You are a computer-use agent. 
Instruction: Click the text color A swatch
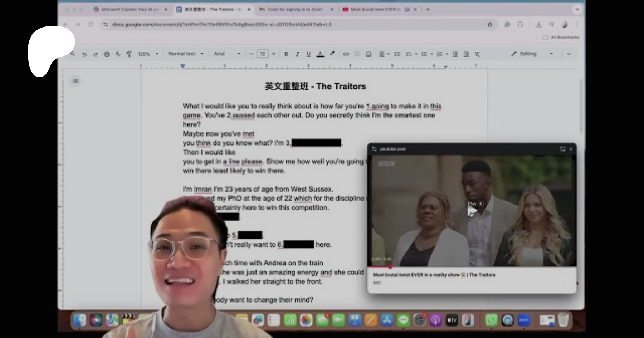pos(320,54)
